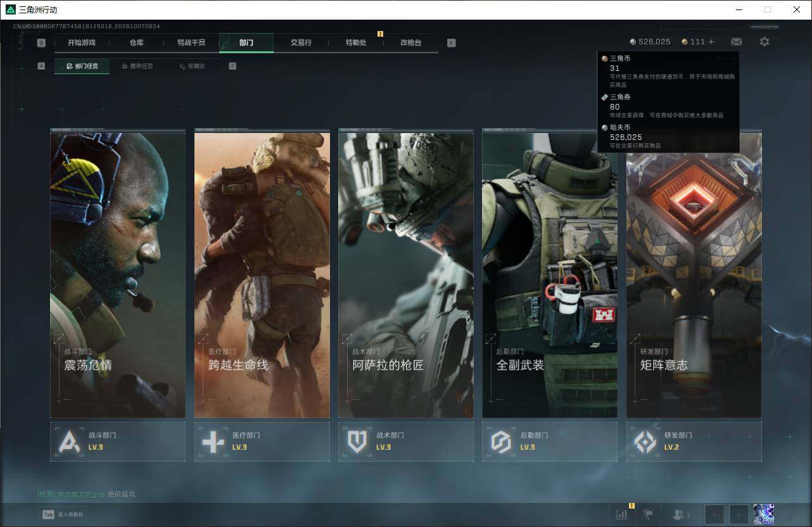Open the player avatar thumbnail

pos(764,515)
